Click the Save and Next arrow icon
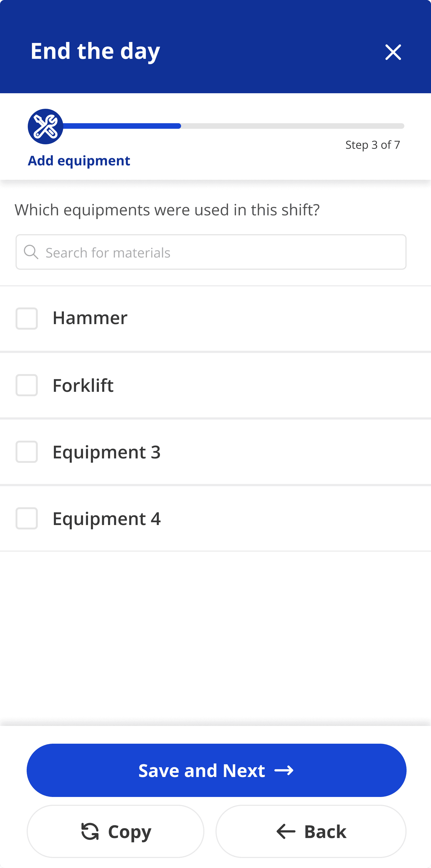Screen dimensions: 431x868 [x=284, y=771]
